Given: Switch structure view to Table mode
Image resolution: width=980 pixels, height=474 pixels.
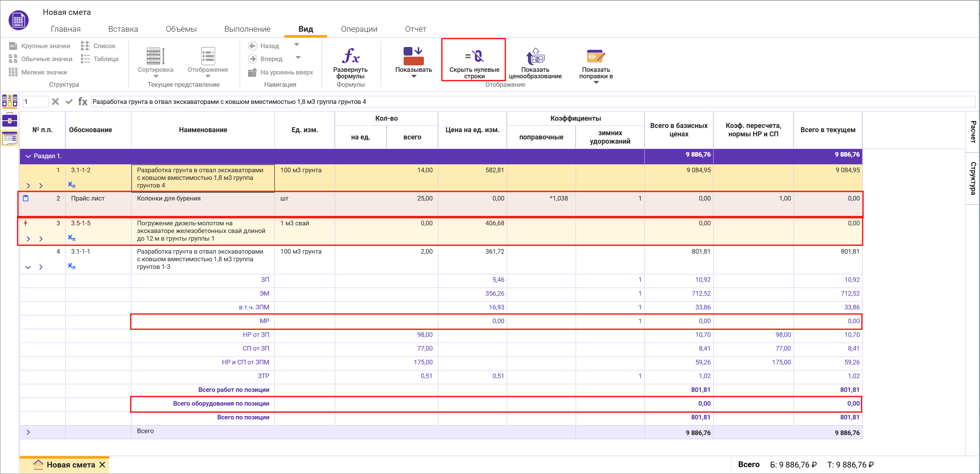Looking at the screenshot, I should coord(100,59).
